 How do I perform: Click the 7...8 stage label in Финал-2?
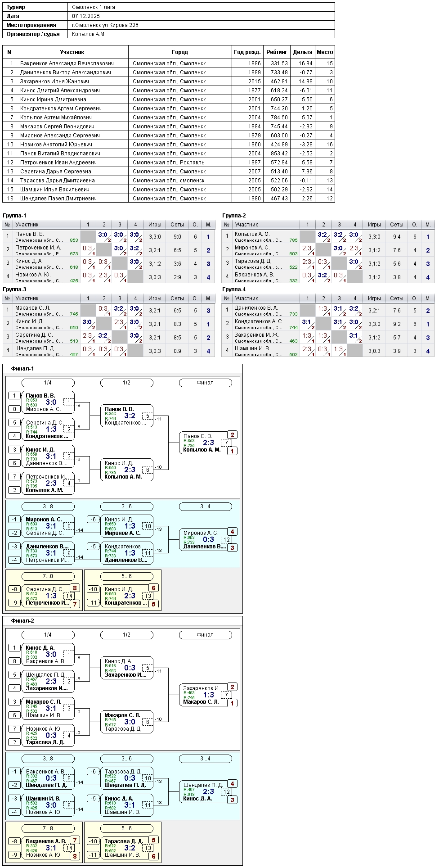[48, 828]
